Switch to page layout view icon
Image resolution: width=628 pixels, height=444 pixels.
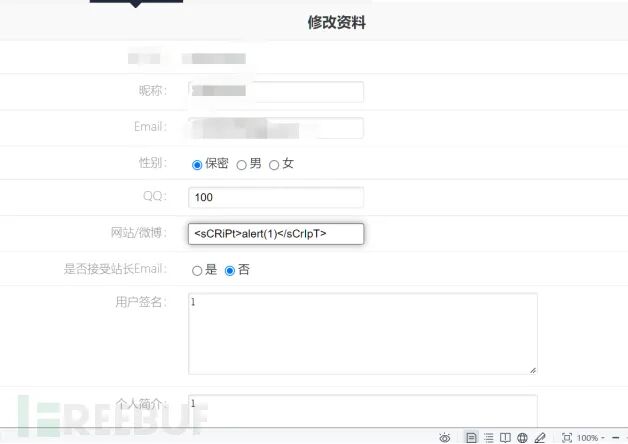point(471,438)
